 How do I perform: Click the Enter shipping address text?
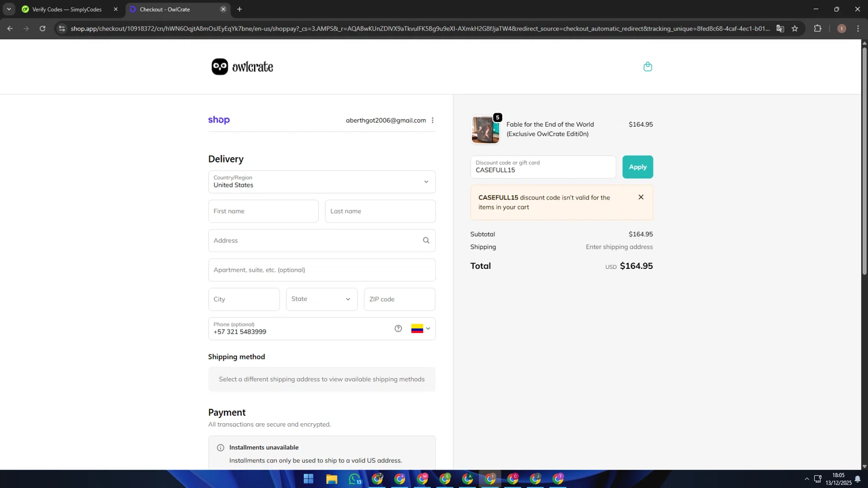pos(619,247)
